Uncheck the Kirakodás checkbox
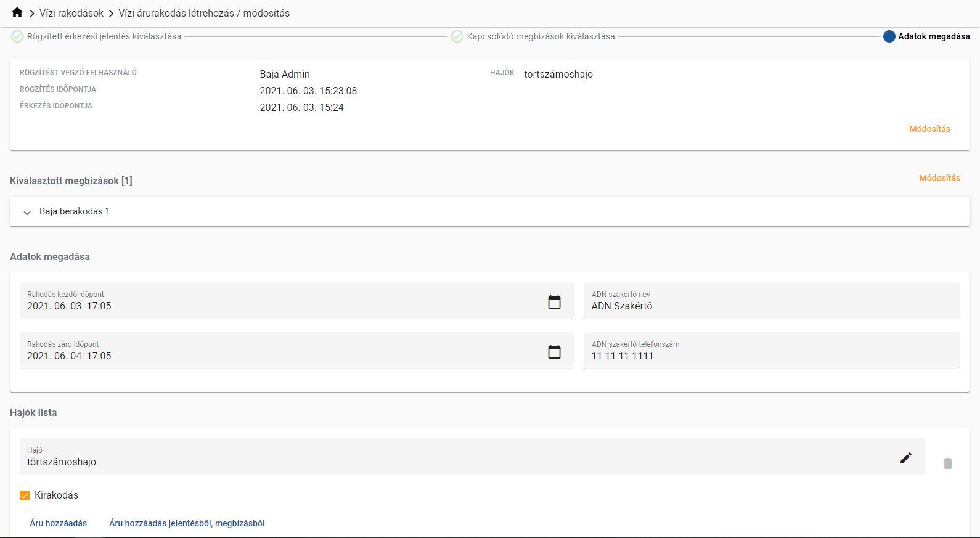This screenshot has height=538, width=980. [x=25, y=495]
